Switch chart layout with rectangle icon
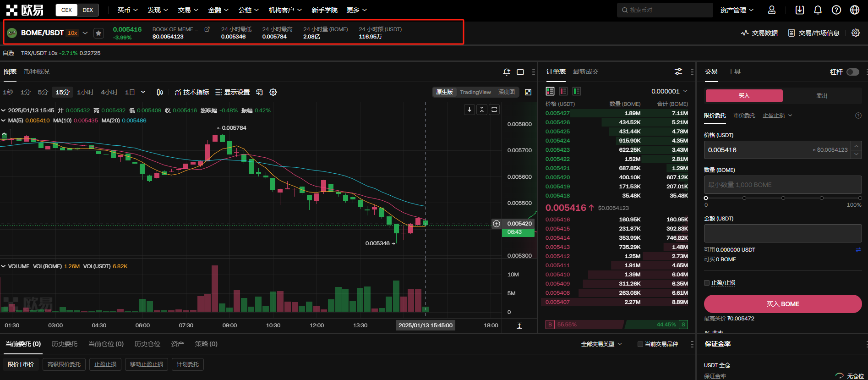 pos(520,72)
